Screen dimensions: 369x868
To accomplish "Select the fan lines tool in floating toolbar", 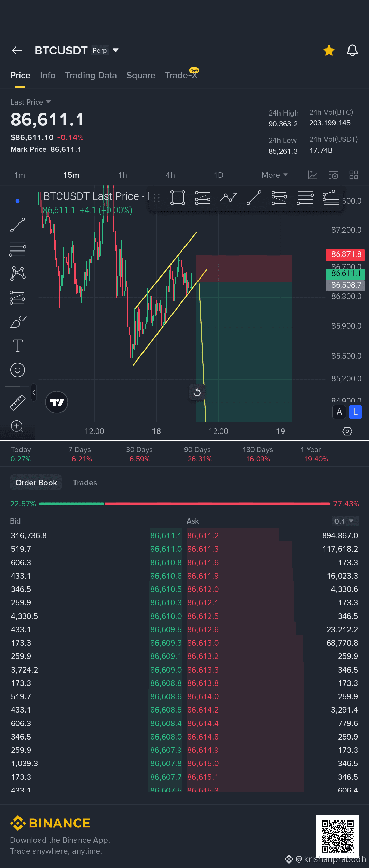I will click(330, 198).
